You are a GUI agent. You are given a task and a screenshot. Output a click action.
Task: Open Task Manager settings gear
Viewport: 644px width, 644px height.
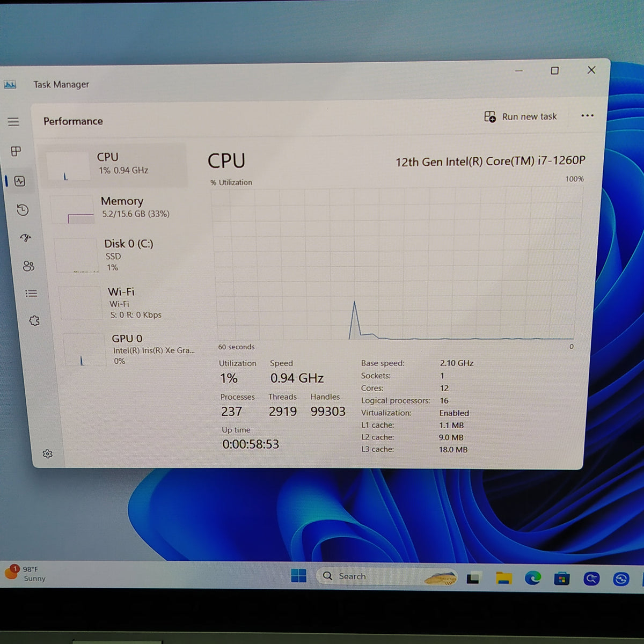point(47,454)
